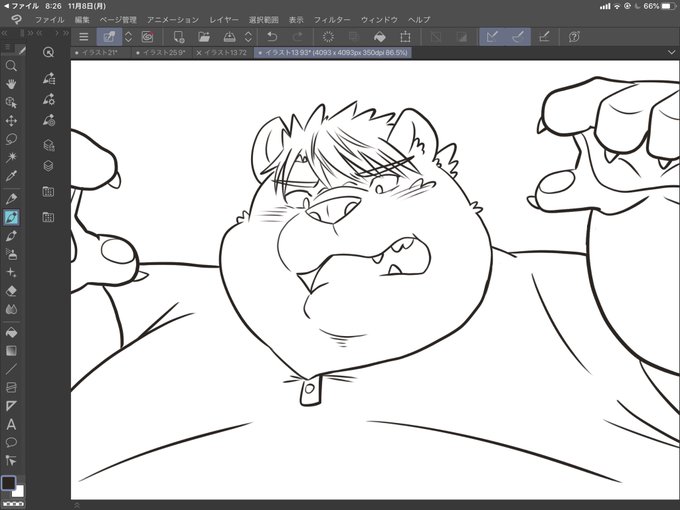Click the Clear dotted-circle icon
The width and height of the screenshot is (680, 510).
(328, 37)
